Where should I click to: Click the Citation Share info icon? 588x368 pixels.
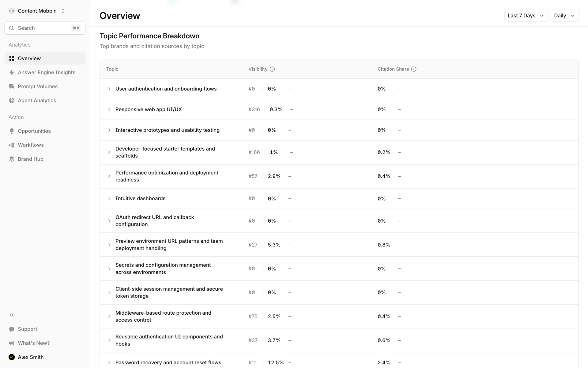[x=414, y=69]
